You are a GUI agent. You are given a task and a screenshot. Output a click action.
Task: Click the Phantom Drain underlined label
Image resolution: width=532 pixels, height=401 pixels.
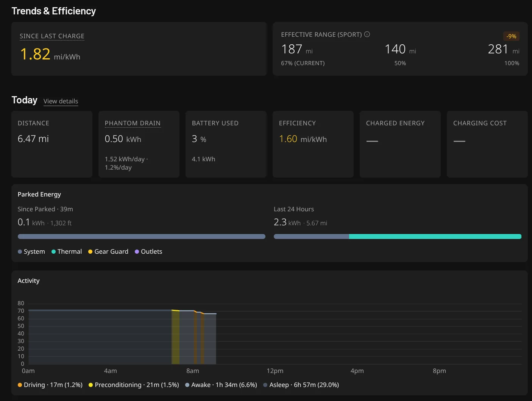coord(133,123)
